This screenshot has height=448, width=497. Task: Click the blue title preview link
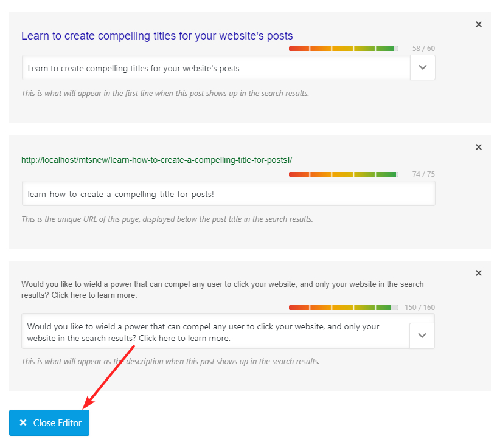(x=157, y=36)
